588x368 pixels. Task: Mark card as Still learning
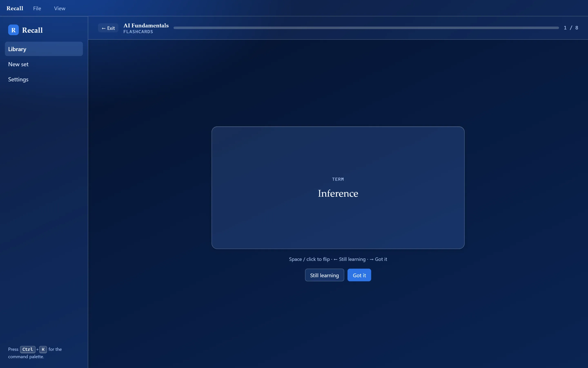coord(324,275)
